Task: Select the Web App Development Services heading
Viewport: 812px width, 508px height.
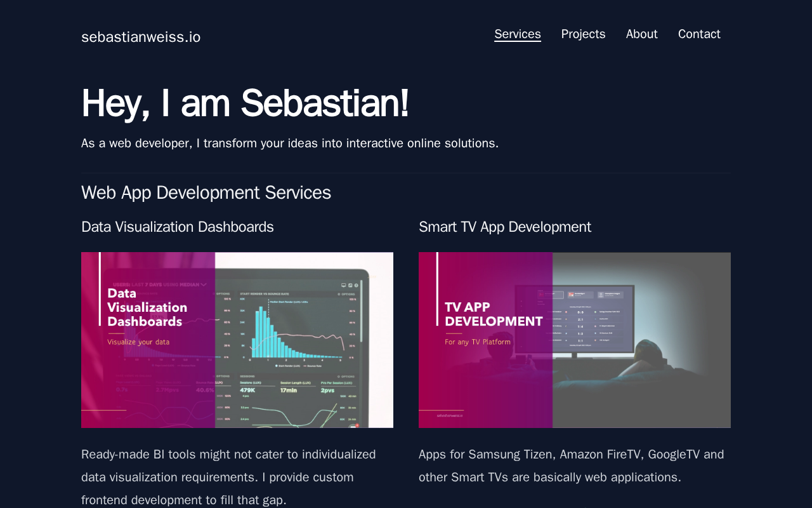Action: tap(206, 192)
